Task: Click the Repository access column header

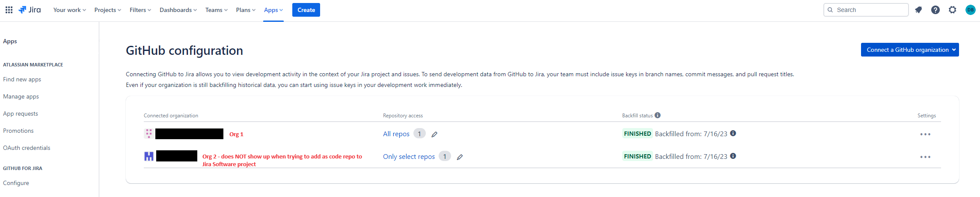Action: click(403, 116)
